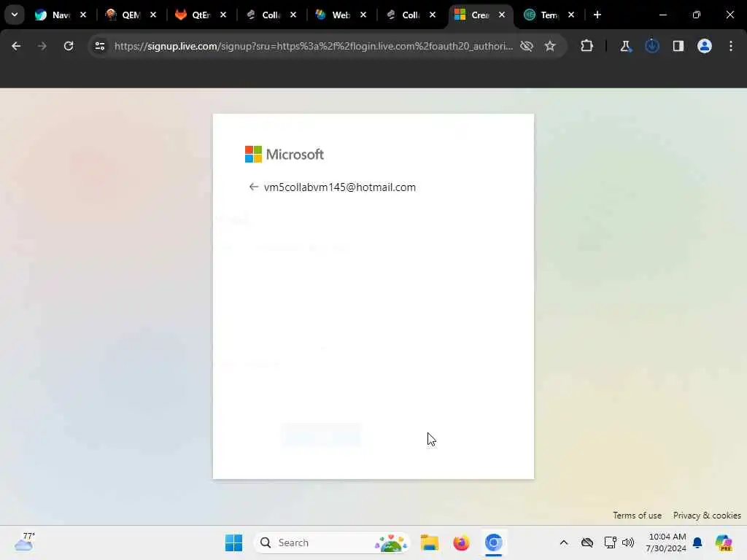Close the QEM tab
This screenshot has height=560, width=747.
pos(153,15)
